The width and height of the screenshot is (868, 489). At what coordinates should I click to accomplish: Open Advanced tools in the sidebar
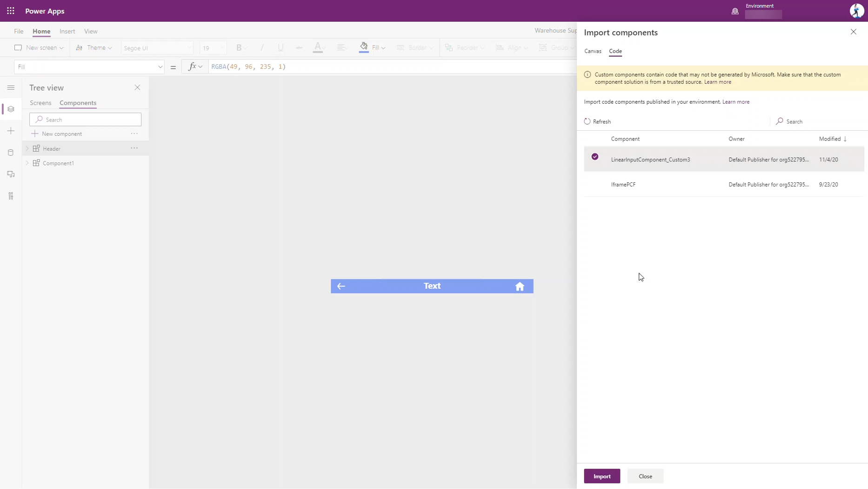(x=10, y=196)
